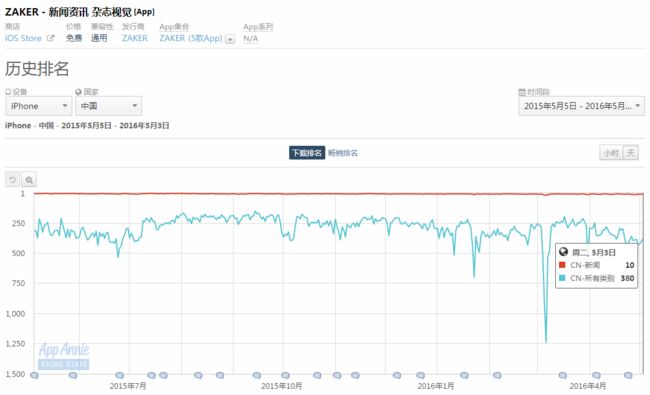Click the magnifier zoom icon above chart
The width and height of the screenshot is (650, 395).
[x=29, y=179]
